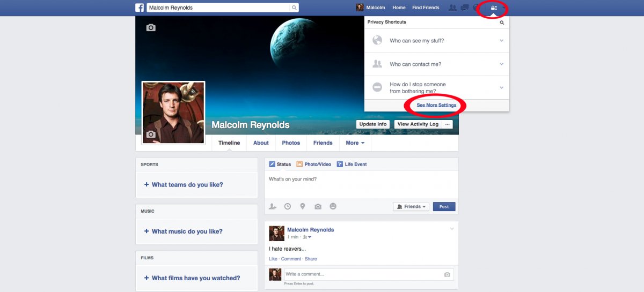Click the 'Write a comment...' field
644x292 pixels.
(x=362, y=274)
